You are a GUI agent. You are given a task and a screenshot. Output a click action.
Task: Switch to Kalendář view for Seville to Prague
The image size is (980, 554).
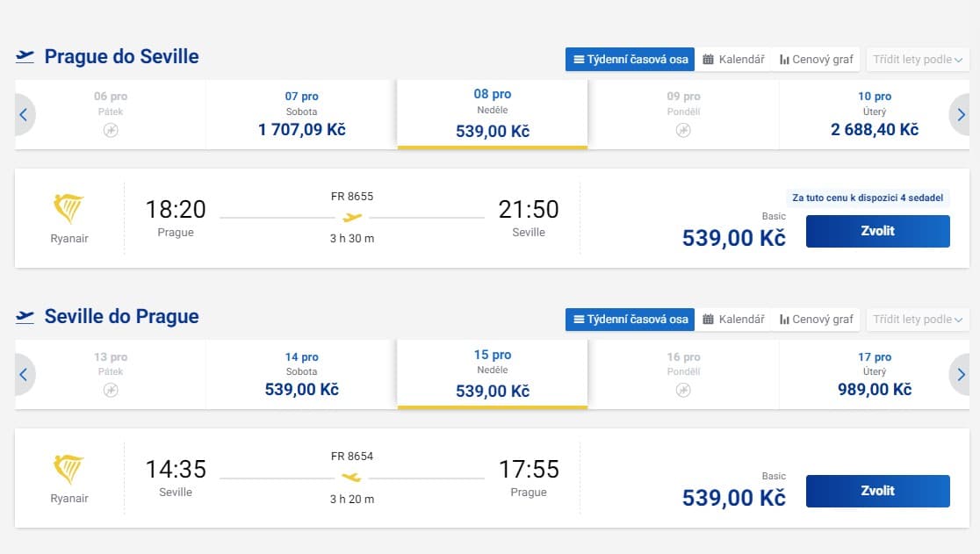[x=733, y=320]
